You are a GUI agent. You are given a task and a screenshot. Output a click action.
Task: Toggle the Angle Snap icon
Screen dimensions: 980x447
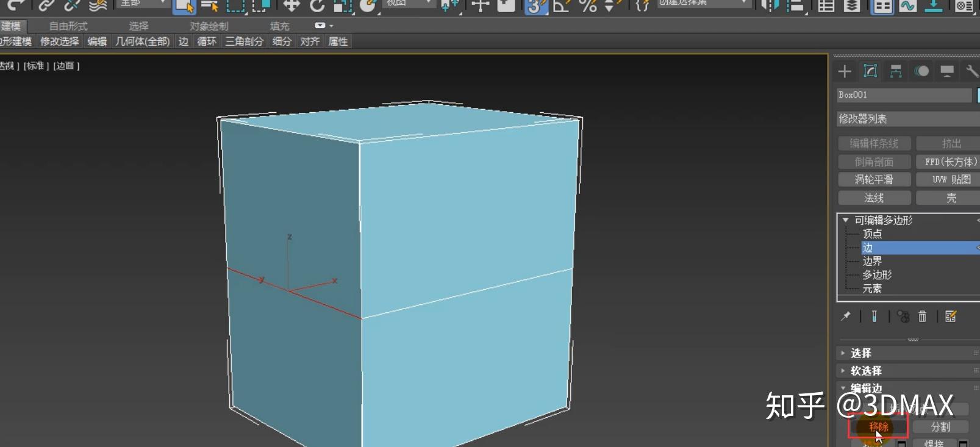click(x=562, y=5)
